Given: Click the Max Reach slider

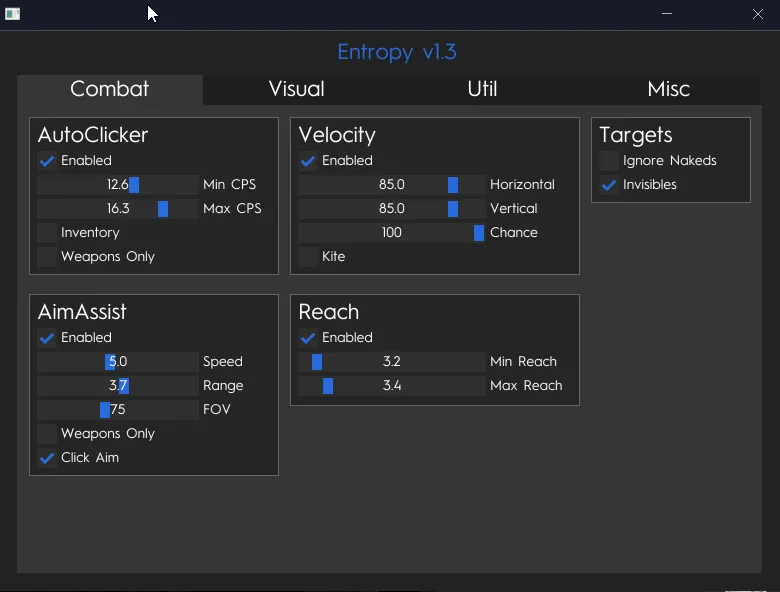Looking at the screenshot, I should pos(392,386).
